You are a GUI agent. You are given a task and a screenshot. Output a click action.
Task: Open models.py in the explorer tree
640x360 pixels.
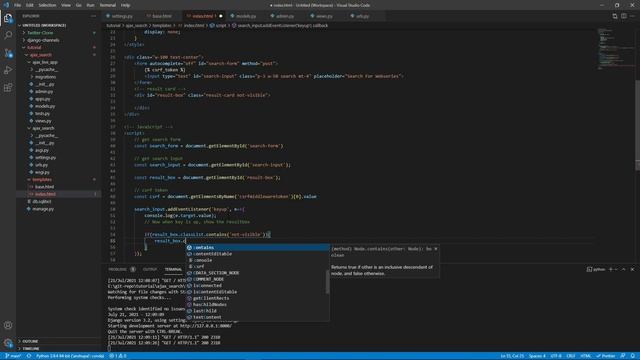pyautogui.click(x=45, y=106)
